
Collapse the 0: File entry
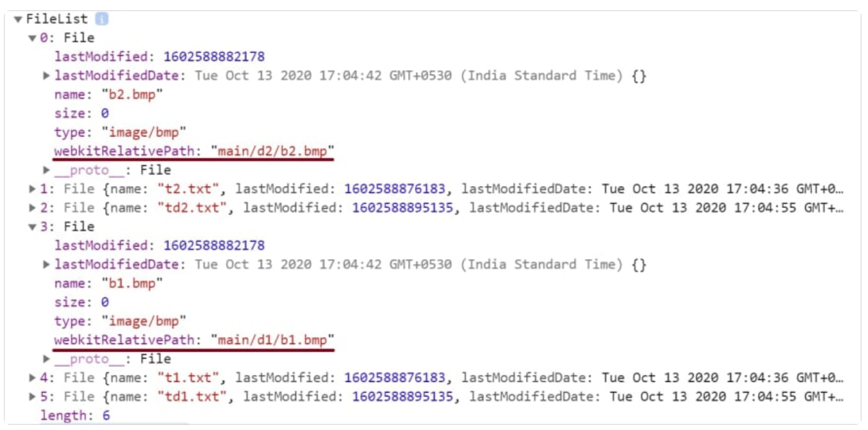32,38
